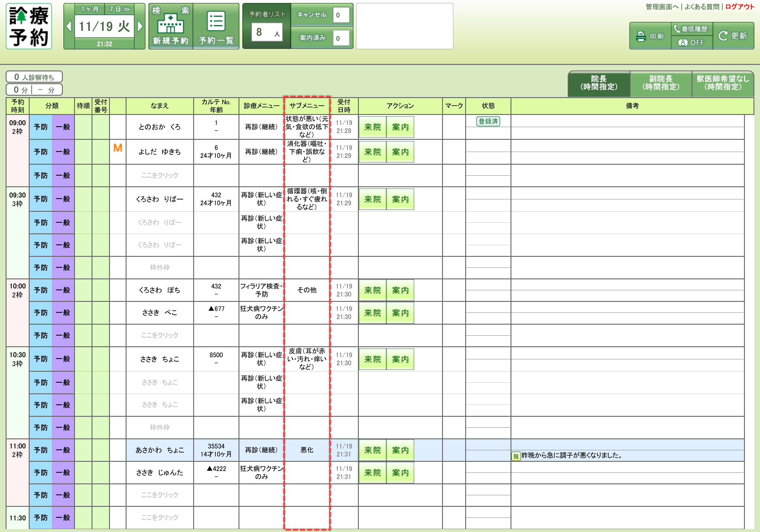Viewport: 760px width, 532px height.
Task: Click the 登録済 status badge
Action: pyautogui.click(x=488, y=121)
